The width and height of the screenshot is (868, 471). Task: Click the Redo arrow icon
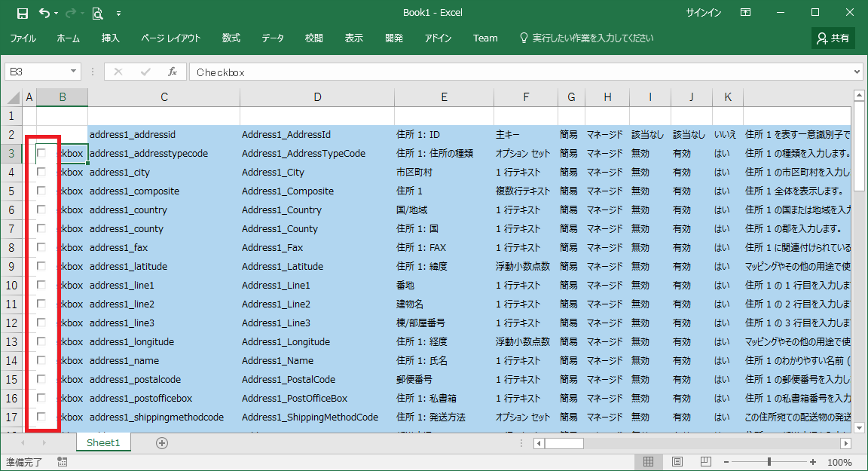[x=71, y=14]
